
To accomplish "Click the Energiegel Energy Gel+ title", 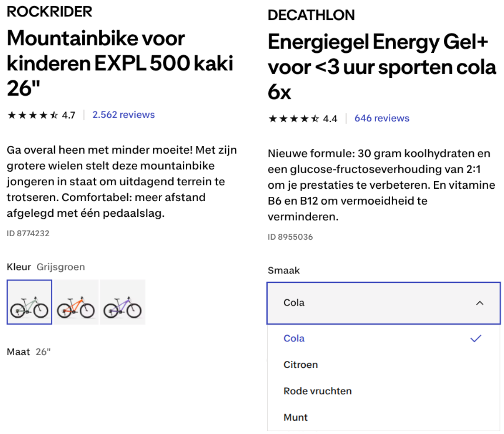I will [381, 67].
